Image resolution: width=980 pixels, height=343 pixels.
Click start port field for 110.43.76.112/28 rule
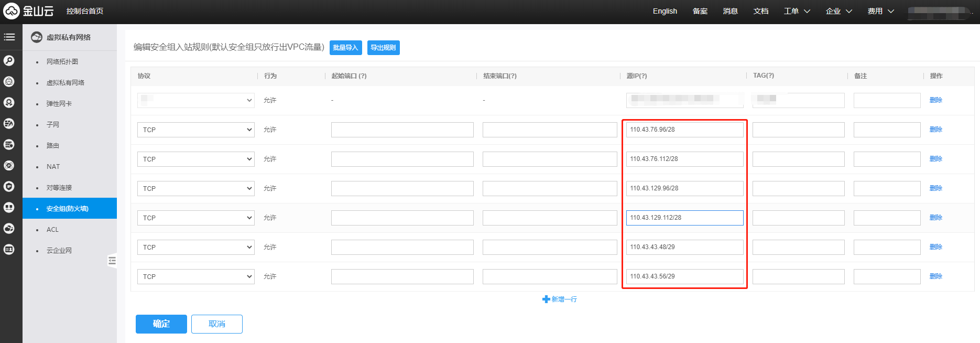pos(402,159)
